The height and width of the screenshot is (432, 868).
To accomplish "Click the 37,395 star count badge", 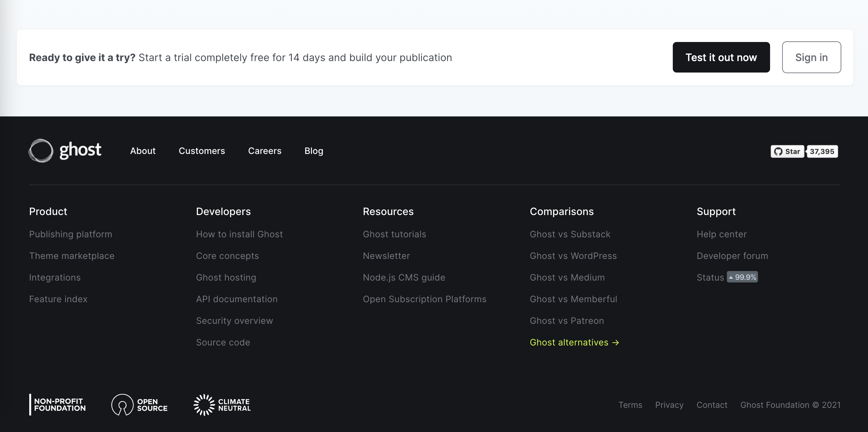I will click(822, 151).
